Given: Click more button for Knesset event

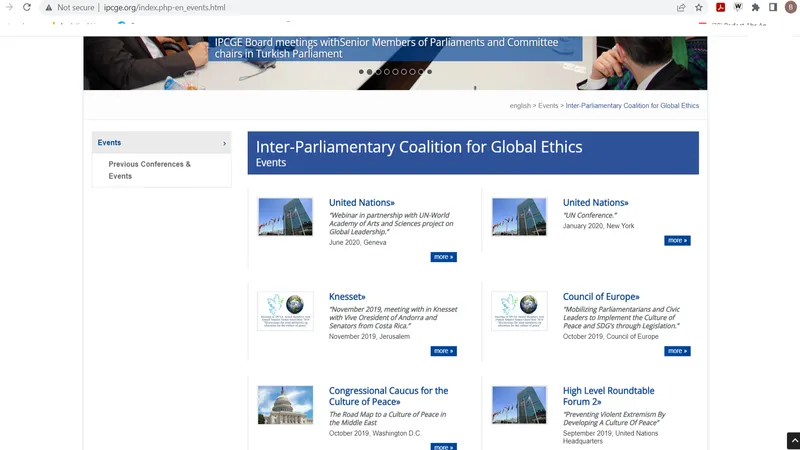Looking at the screenshot, I should [443, 351].
